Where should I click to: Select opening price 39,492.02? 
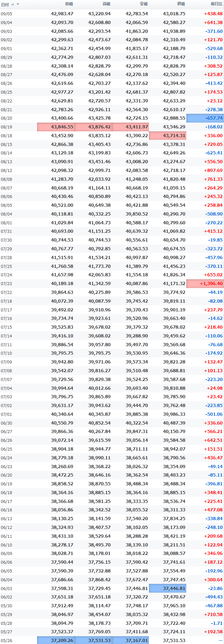(62, 310)
